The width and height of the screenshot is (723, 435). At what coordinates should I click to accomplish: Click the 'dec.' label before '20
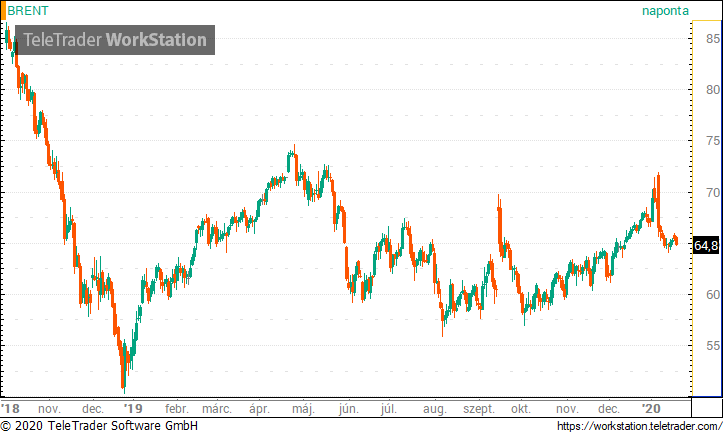(x=609, y=409)
